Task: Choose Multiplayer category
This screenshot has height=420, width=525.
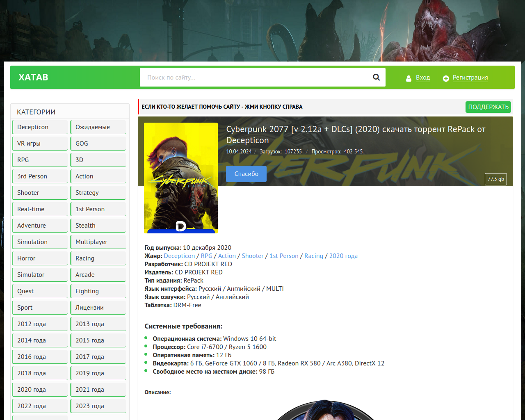Action: (98, 242)
